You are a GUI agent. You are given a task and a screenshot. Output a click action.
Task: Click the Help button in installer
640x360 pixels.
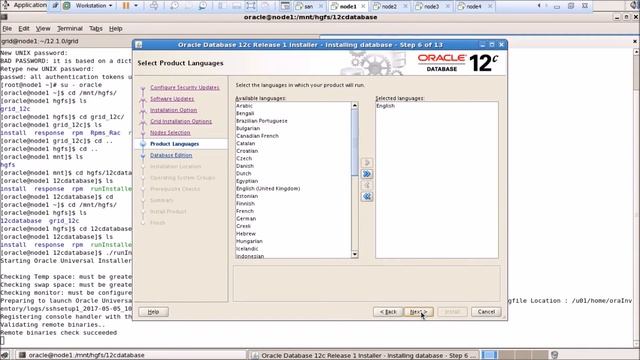[153, 312]
